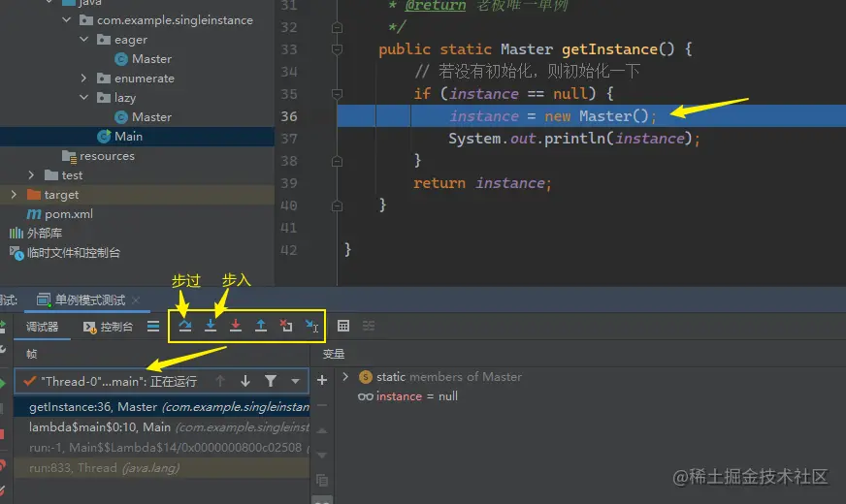Collapse the lazy package chevron

pyautogui.click(x=84, y=98)
